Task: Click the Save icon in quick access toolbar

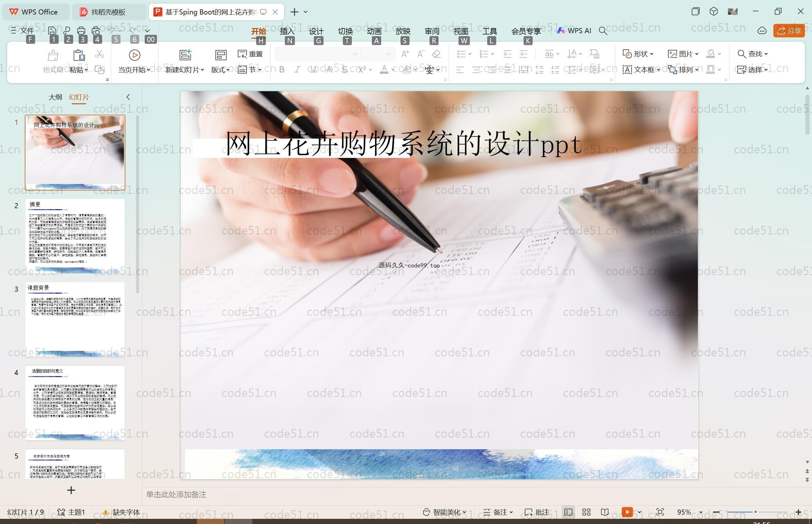Action: 52,31
